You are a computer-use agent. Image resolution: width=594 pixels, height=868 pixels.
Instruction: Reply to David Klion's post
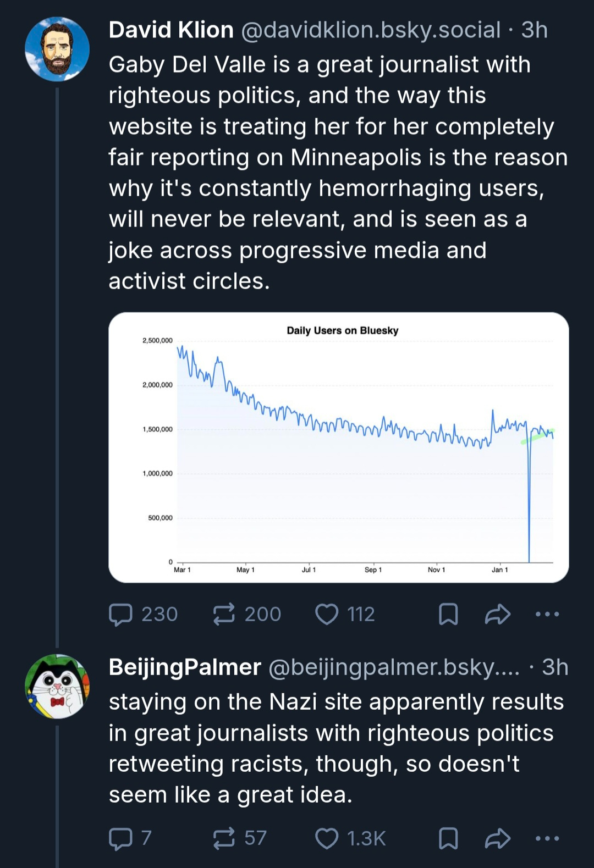[121, 614]
